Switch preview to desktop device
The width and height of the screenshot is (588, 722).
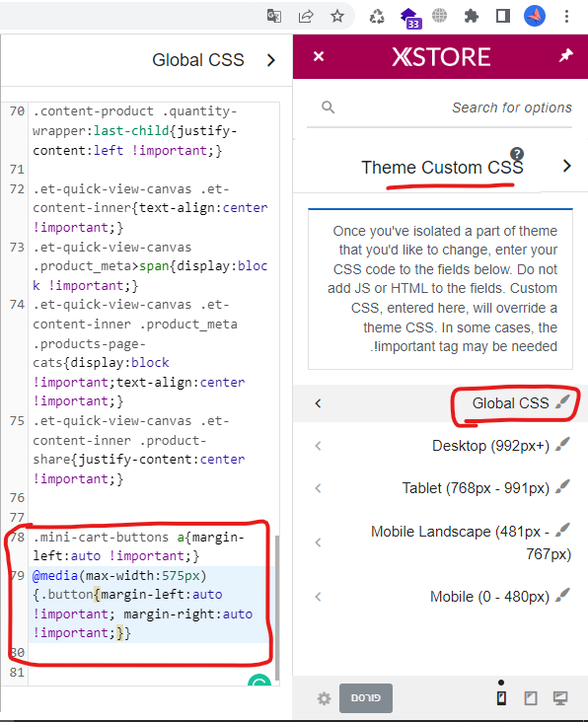(560, 698)
